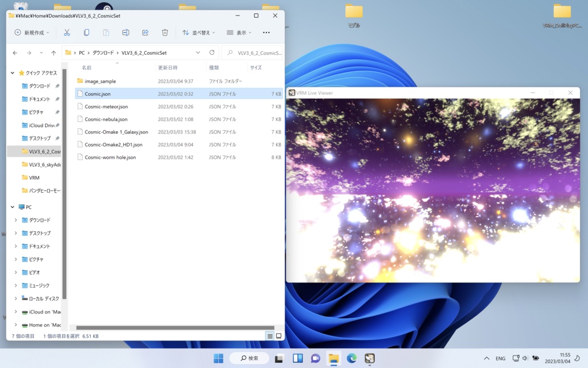Open the address bar history dropdown
The image size is (588, 368).
tap(198, 52)
